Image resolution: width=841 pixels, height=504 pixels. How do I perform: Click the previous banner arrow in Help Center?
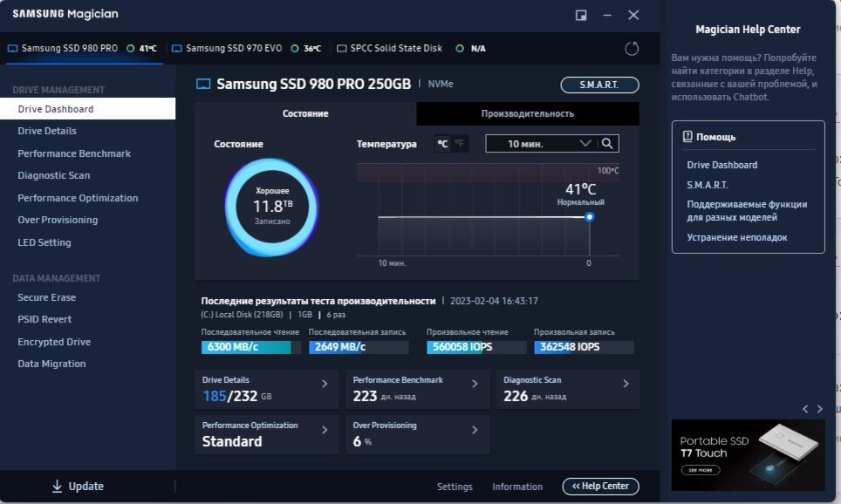coord(805,409)
